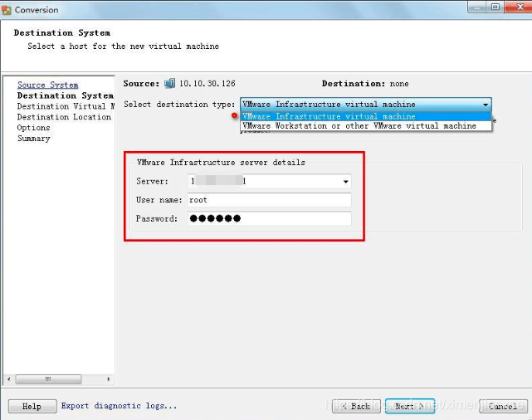Click the Conversion app icon in title bar
This screenshot has height=420, width=532.
(x=6, y=10)
